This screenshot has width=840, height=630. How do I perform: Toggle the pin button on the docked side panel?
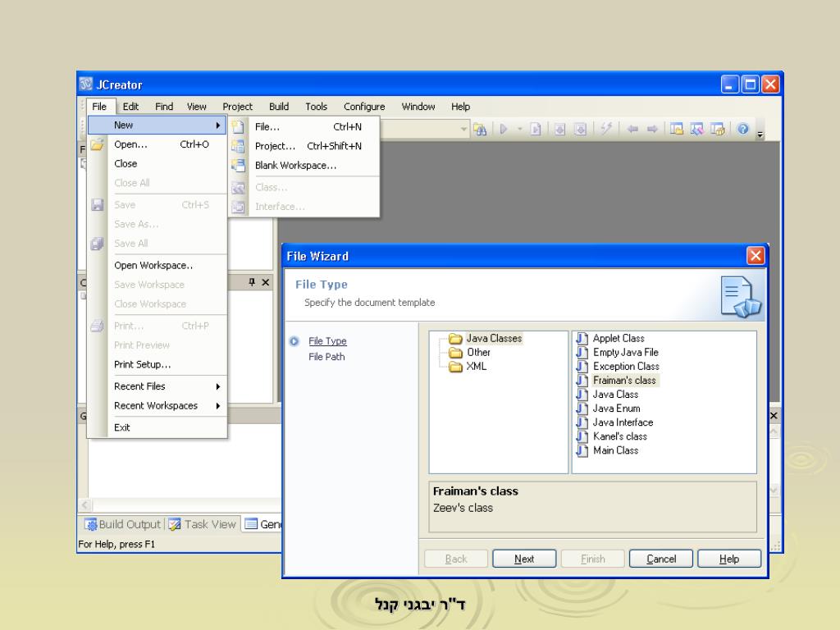252,282
